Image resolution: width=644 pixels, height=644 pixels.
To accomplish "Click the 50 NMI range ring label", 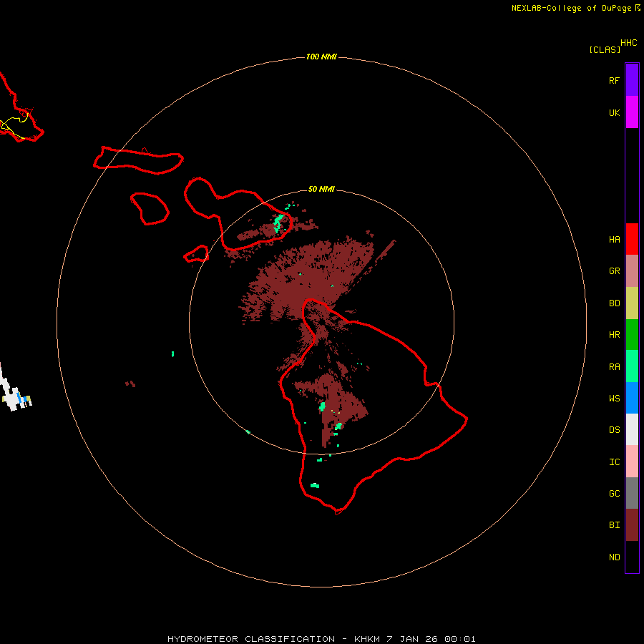I will click(x=321, y=189).
